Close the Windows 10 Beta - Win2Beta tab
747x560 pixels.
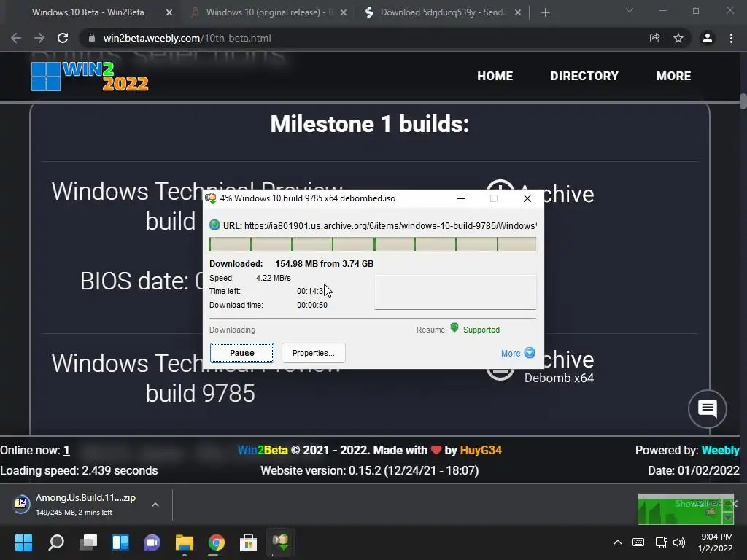(x=169, y=13)
